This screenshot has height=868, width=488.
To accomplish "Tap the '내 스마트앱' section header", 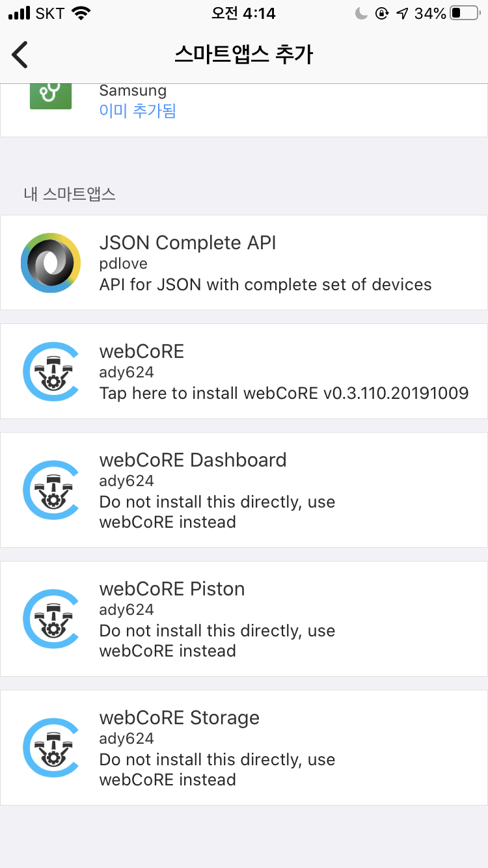I will coord(70,194).
